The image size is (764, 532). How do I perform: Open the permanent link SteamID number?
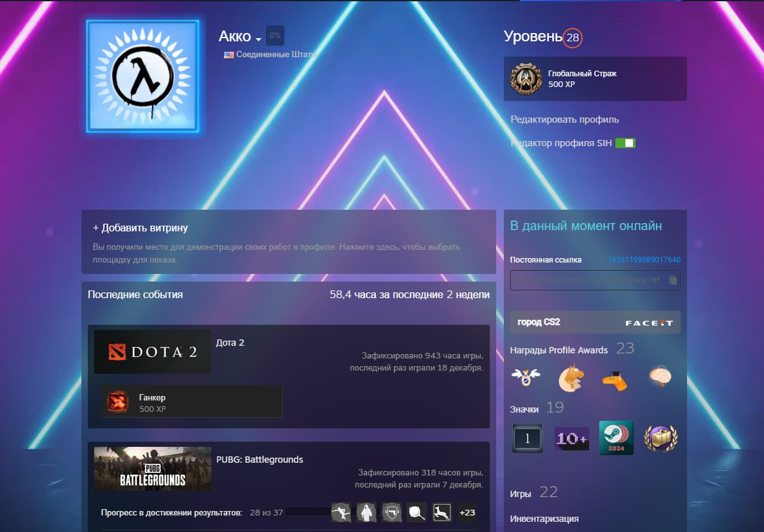644,260
